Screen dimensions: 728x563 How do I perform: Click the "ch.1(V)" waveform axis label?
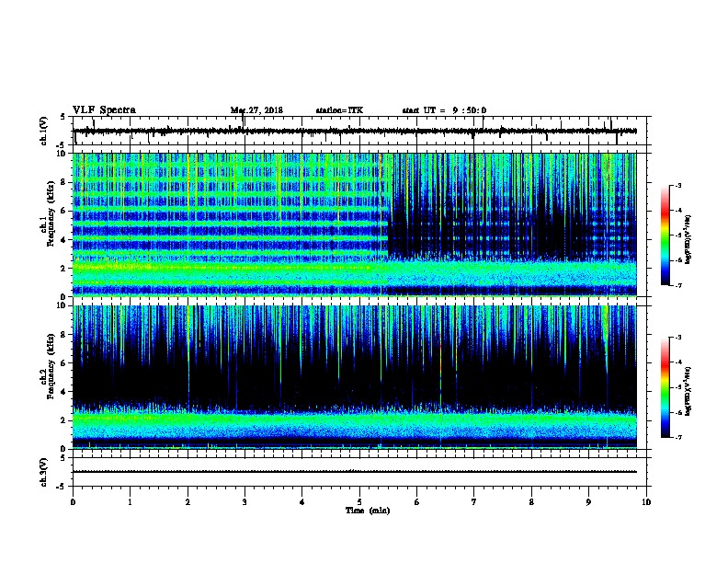[44, 131]
